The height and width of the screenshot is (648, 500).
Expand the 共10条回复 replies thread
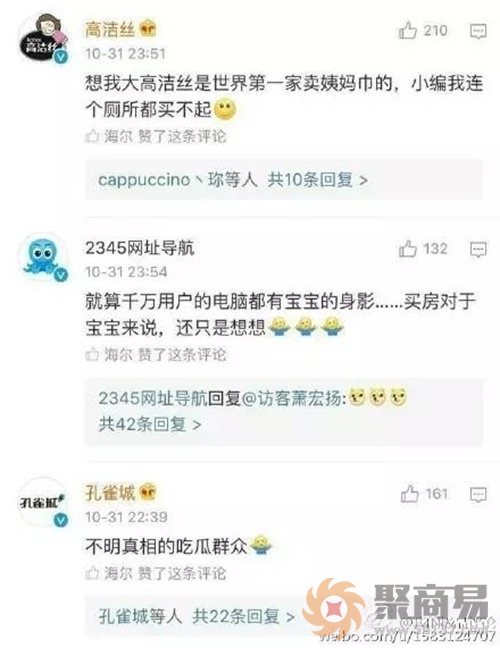coord(317,180)
